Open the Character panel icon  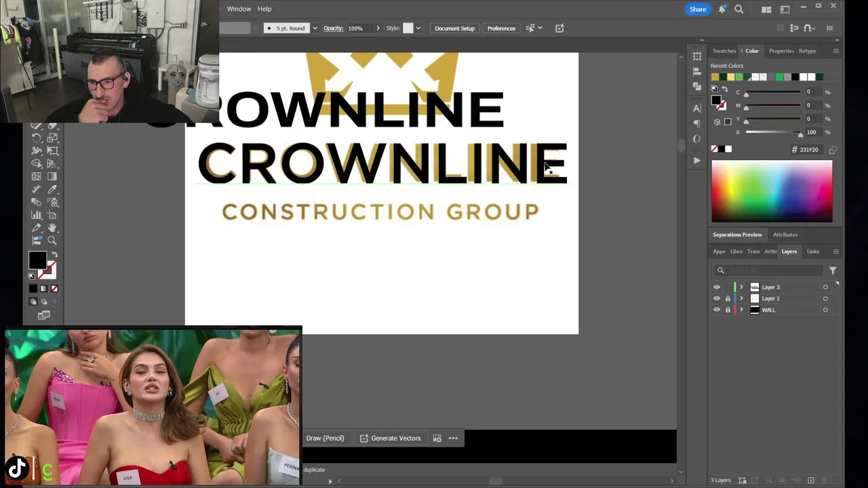coord(696,108)
